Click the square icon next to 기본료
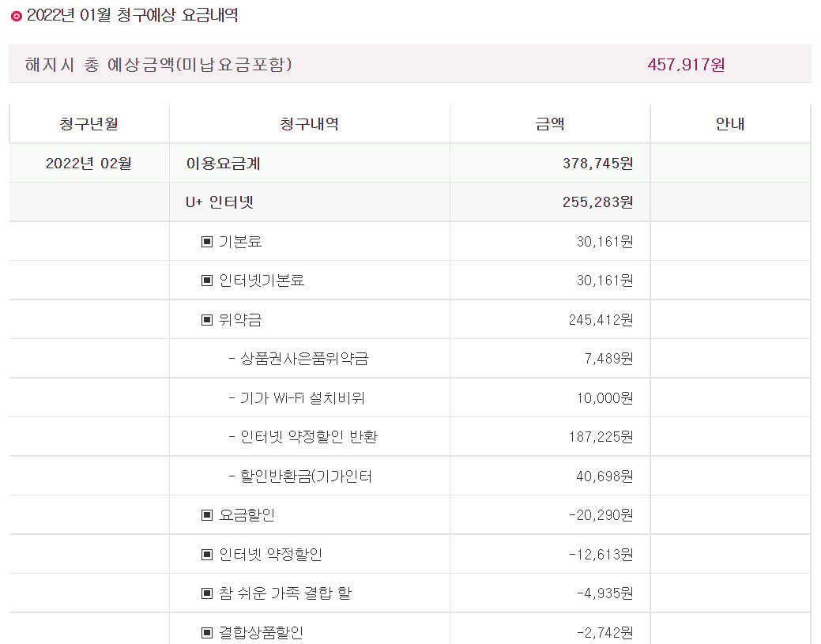The height and width of the screenshot is (644, 821). click(x=207, y=242)
